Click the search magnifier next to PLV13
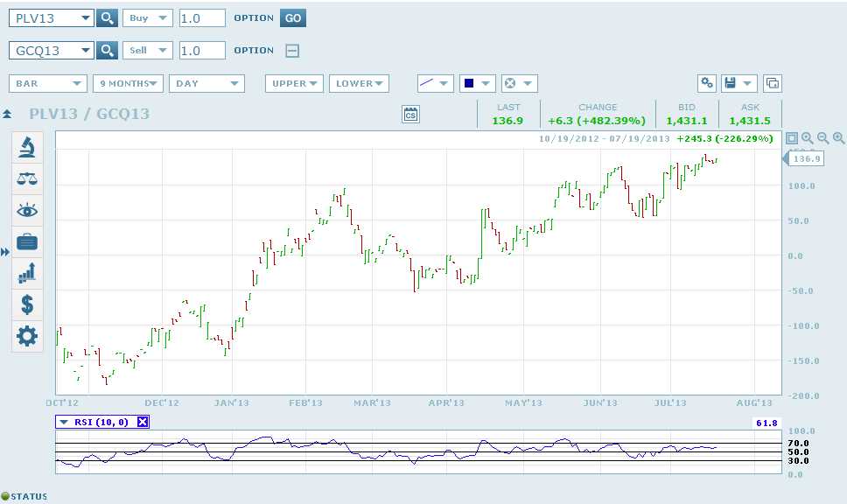 [107, 18]
